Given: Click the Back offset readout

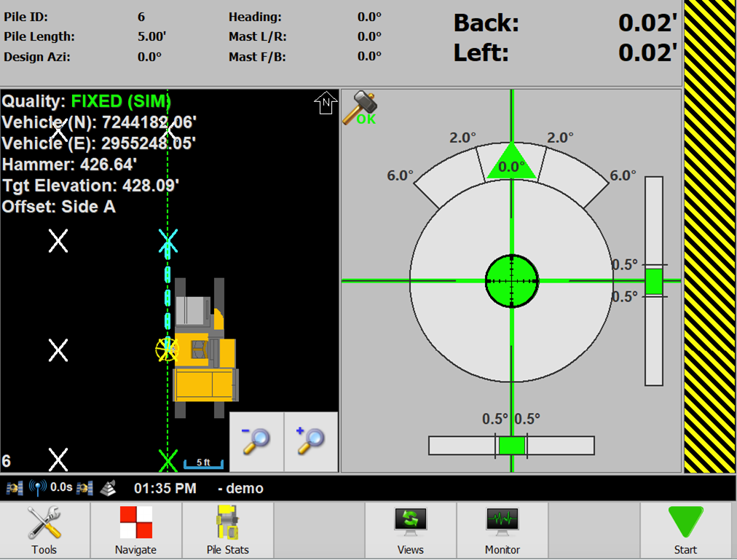Looking at the screenshot, I should (x=565, y=23).
